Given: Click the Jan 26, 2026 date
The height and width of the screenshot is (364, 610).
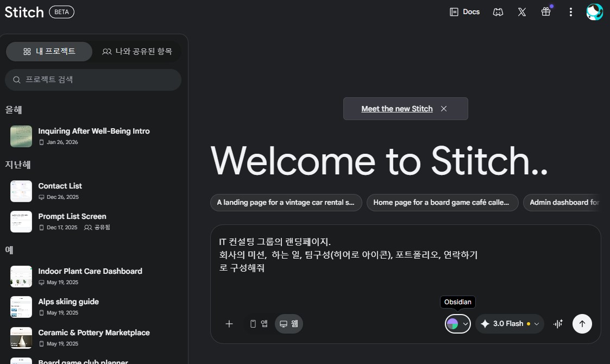Looking at the screenshot, I should (x=62, y=142).
